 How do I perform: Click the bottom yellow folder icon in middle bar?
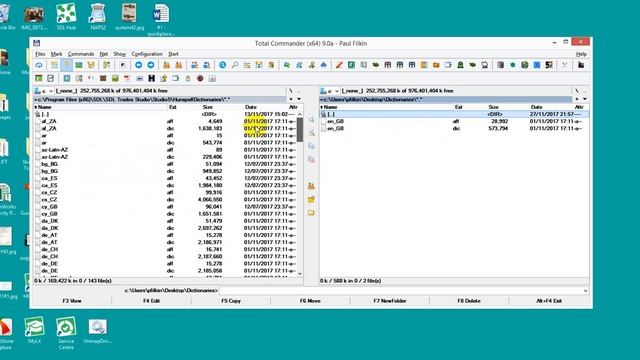click(311, 213)
